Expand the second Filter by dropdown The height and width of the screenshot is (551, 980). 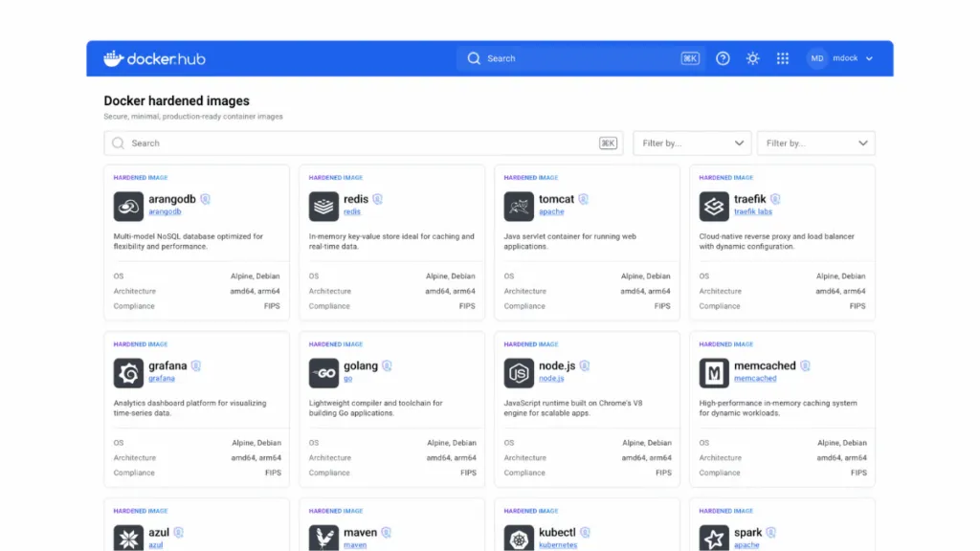point(815,143)
